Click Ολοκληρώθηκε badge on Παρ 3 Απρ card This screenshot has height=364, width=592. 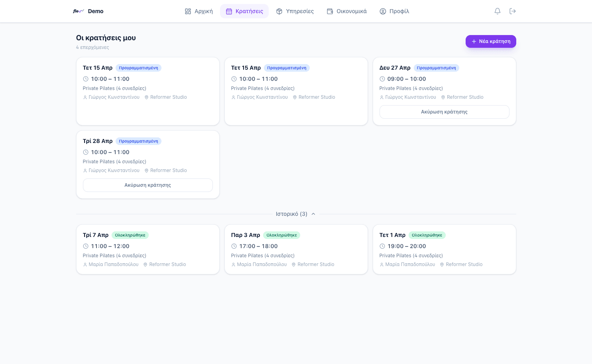(281, 235)
